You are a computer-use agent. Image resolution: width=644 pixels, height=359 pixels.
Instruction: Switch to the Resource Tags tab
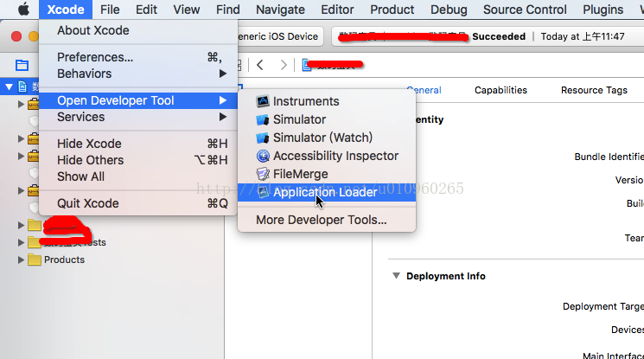pos(594,90)
